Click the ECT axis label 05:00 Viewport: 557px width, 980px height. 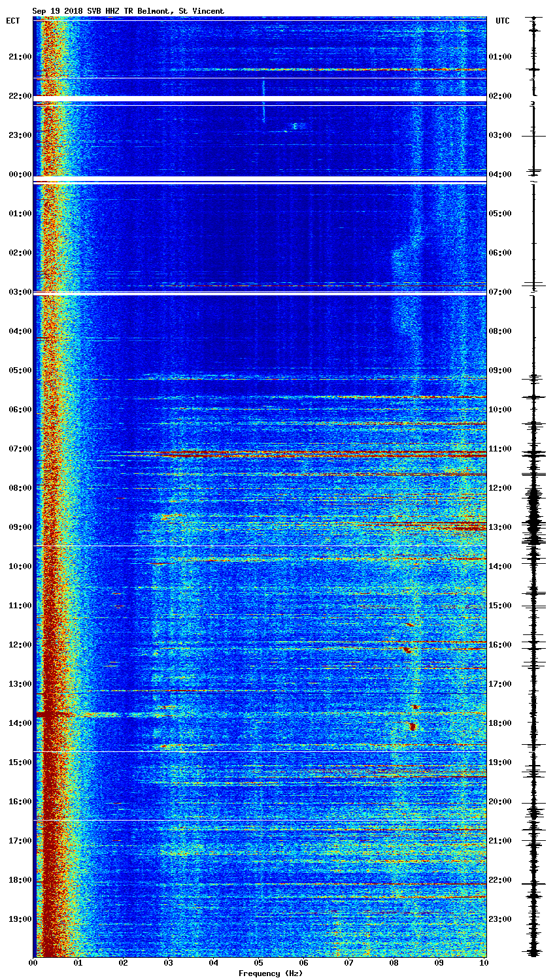pos(20,370)
